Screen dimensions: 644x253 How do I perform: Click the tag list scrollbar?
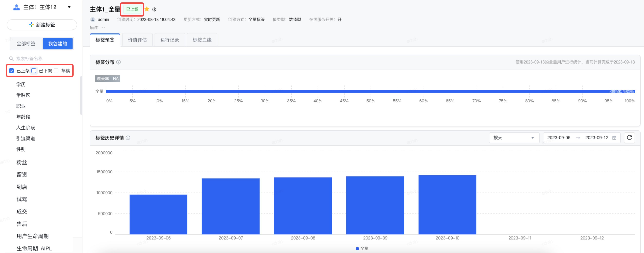tap(81, 96)
